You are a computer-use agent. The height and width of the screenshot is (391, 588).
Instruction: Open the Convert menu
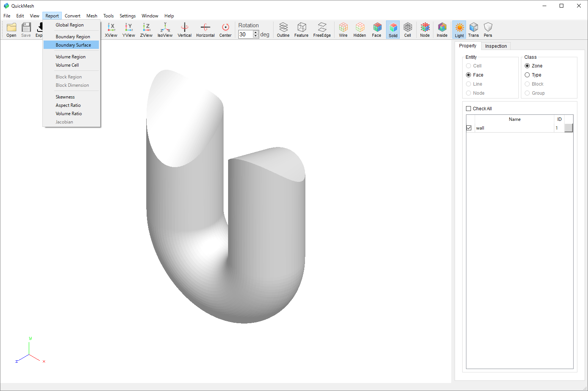tap(72, 16)
